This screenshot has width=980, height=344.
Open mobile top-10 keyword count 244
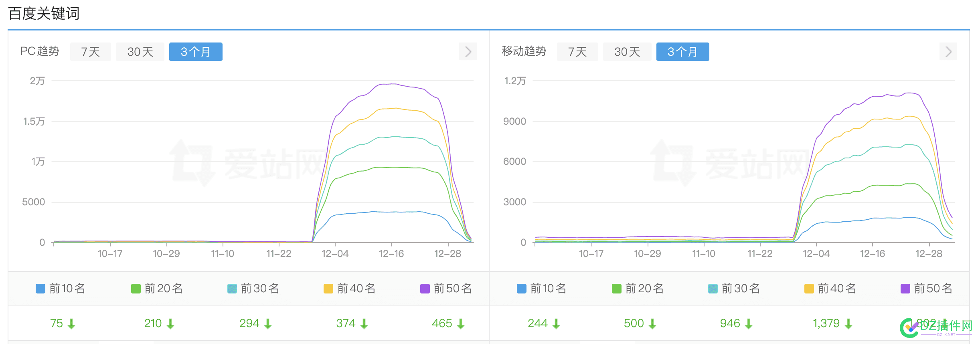click(537, 323)
